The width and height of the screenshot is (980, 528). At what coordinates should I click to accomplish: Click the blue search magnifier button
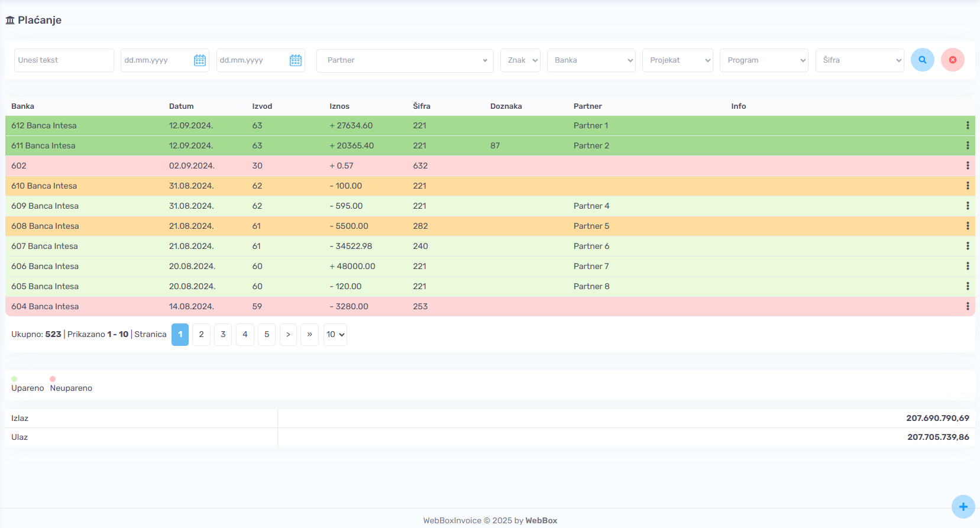tap(922, 60)
